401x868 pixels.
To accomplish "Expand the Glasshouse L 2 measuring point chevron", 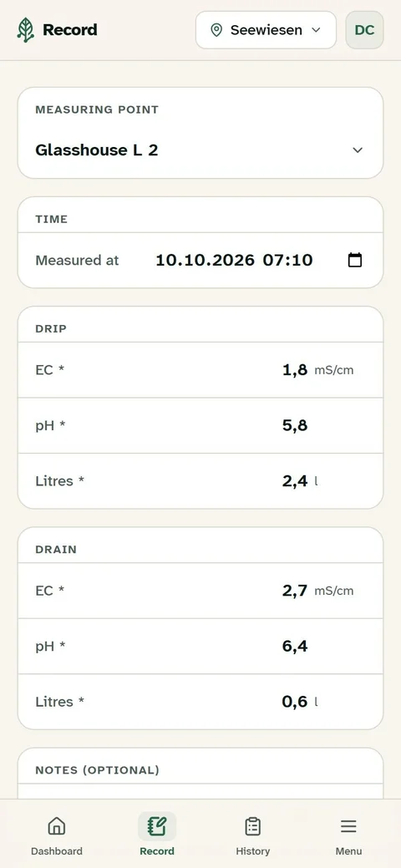I will click(x=358, y=150).
